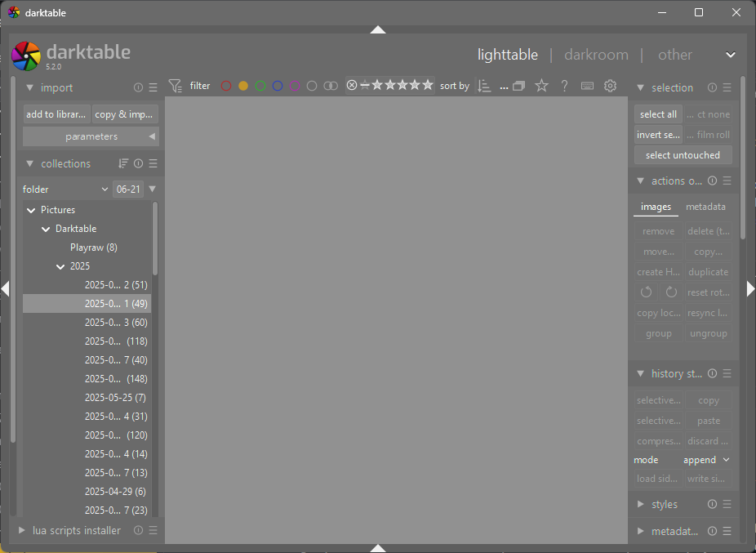Switch to the lighttable view

[508, 55]
